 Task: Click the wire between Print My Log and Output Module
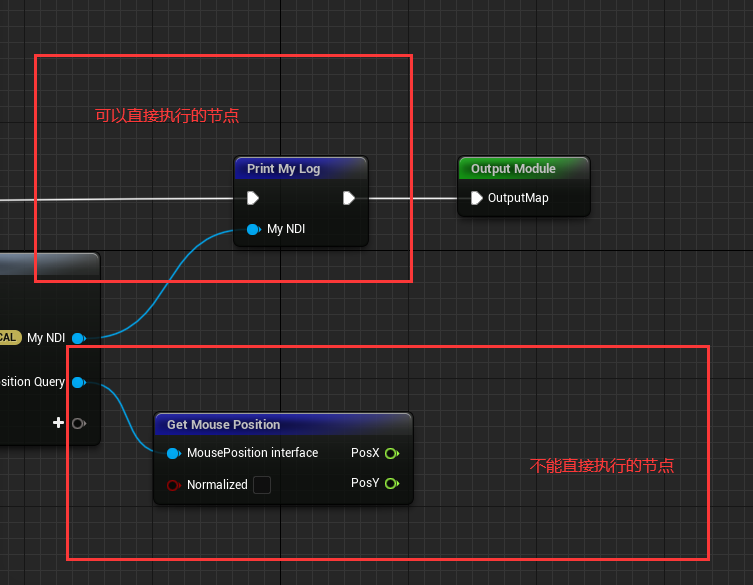pyautogui.click(x=412, y=198)
